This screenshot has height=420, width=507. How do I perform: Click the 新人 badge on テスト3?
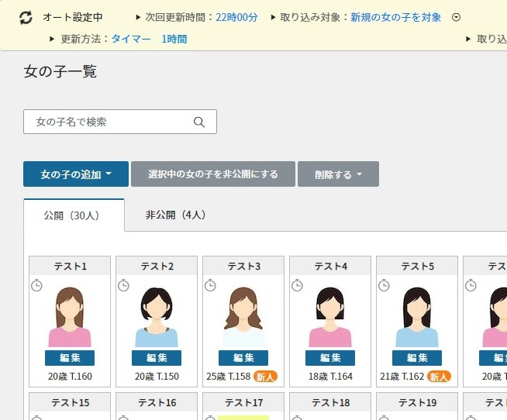266,377
